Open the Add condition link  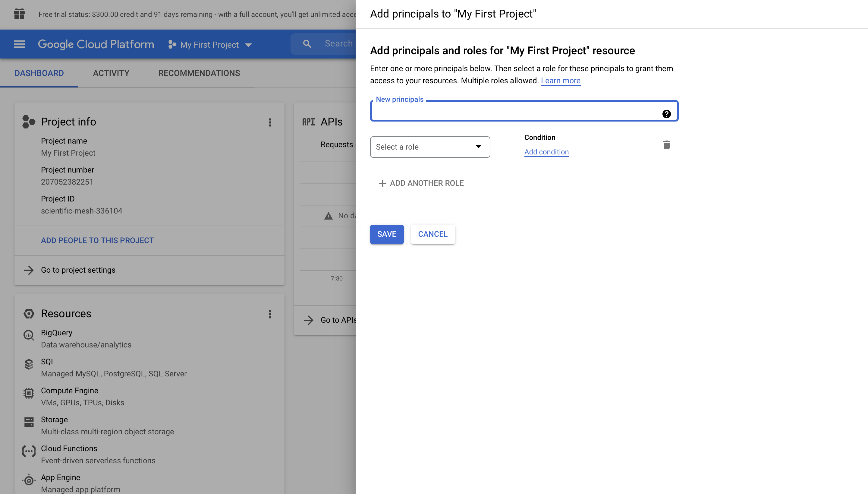click(546, 152)
